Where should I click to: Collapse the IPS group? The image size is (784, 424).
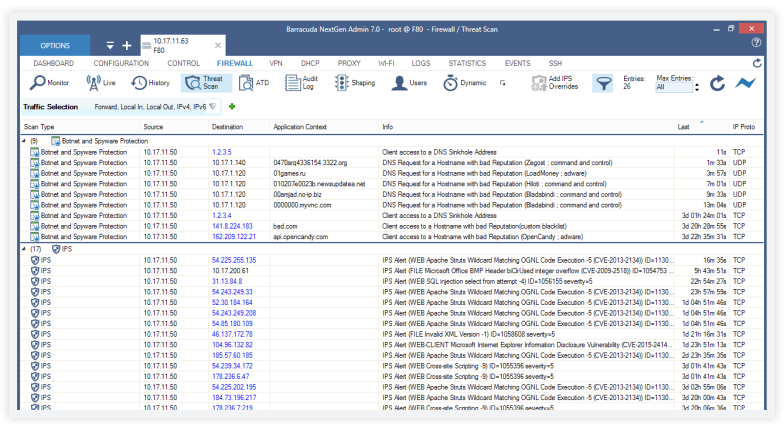(x=24, y=249)
